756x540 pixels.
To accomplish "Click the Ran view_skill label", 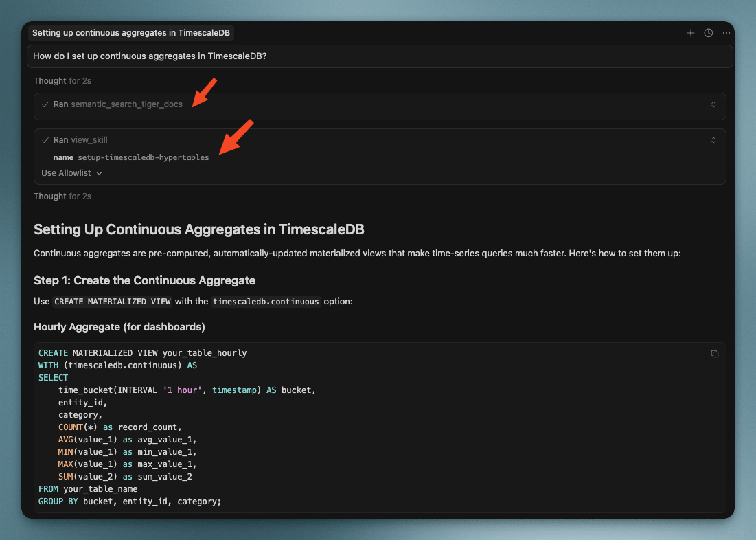I will click(x=80, y=140).
